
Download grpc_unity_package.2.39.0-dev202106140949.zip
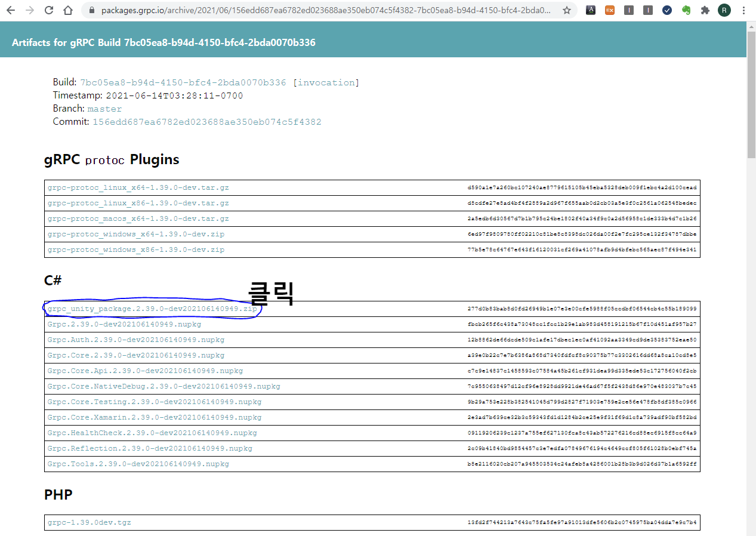click(152, 309)
